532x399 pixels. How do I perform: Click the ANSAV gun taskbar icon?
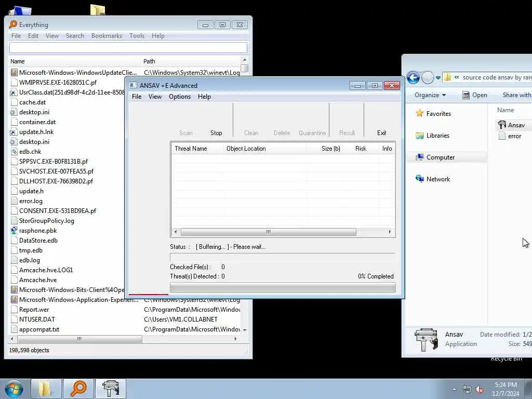pyautogui.click(x=111, y=389)
